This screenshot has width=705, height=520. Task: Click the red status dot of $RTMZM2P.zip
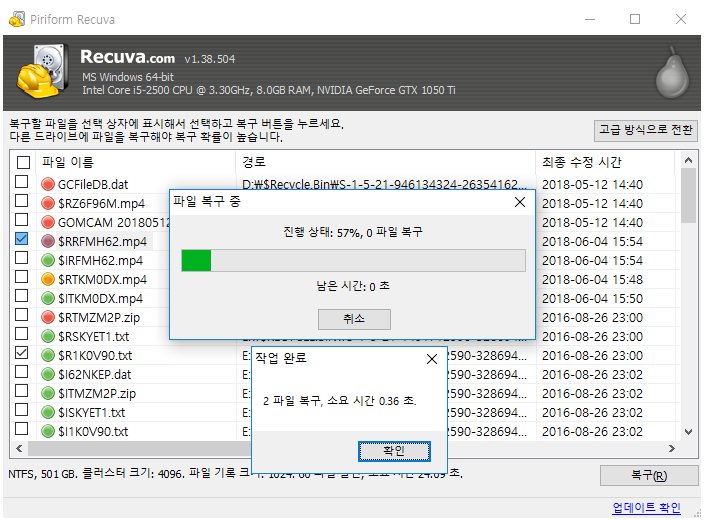pos(48,317)
